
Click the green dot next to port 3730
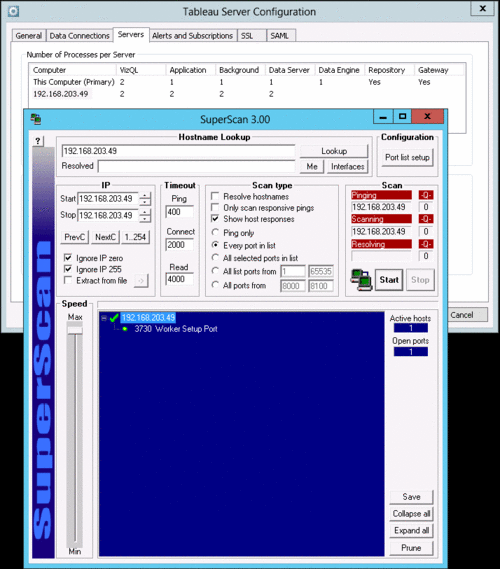coord(125,329)
